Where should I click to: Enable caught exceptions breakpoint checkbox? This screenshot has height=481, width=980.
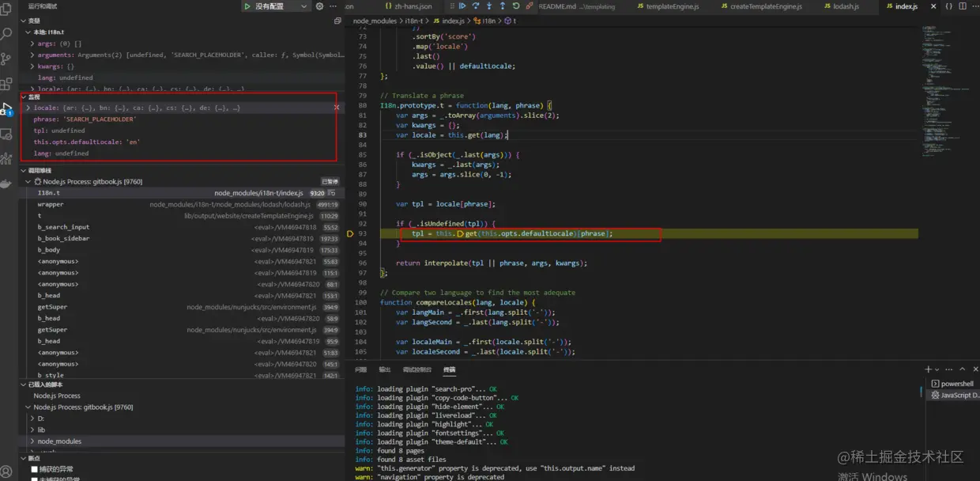[34, 469]
